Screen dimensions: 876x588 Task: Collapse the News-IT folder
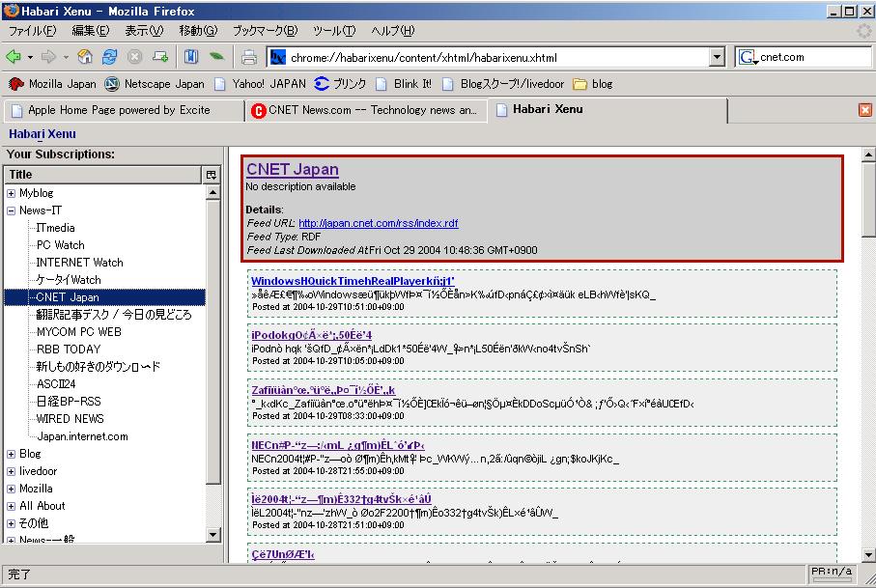(11, 210)
